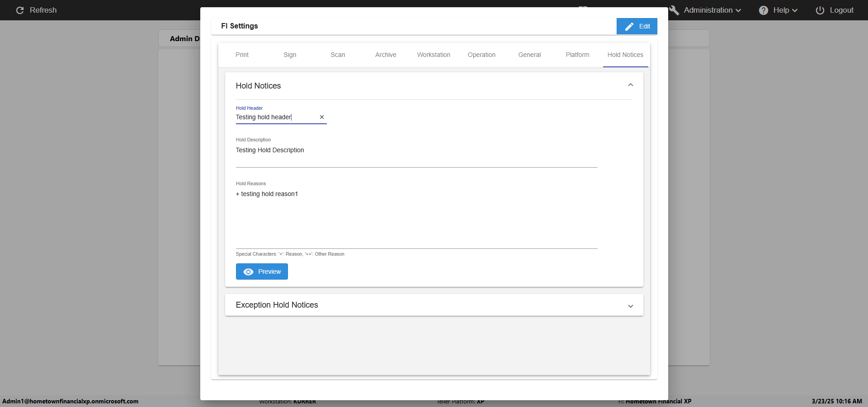Clear the Hold Header field with X
The image size is (868, 407).
click(x=322, y=117)
